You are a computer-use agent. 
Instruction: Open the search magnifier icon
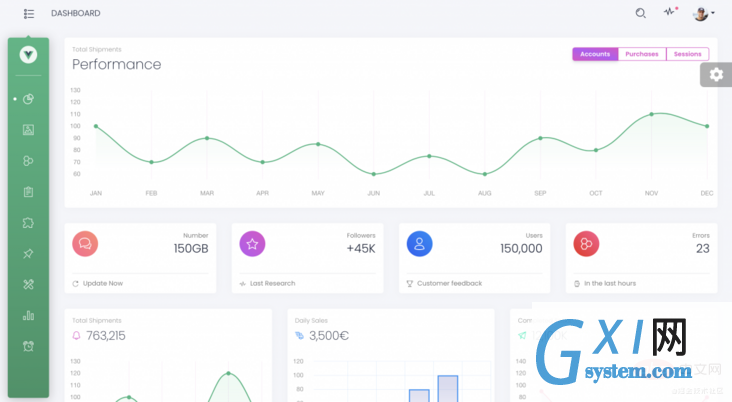pyautogui.click(x=640, y=13)
